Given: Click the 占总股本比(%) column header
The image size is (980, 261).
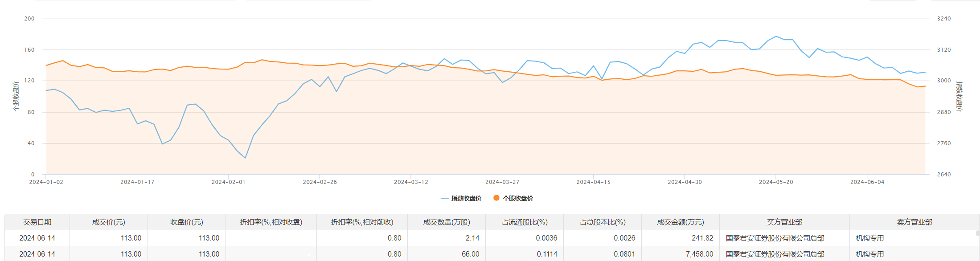Looking at the screenshot, I should (603, 222).
